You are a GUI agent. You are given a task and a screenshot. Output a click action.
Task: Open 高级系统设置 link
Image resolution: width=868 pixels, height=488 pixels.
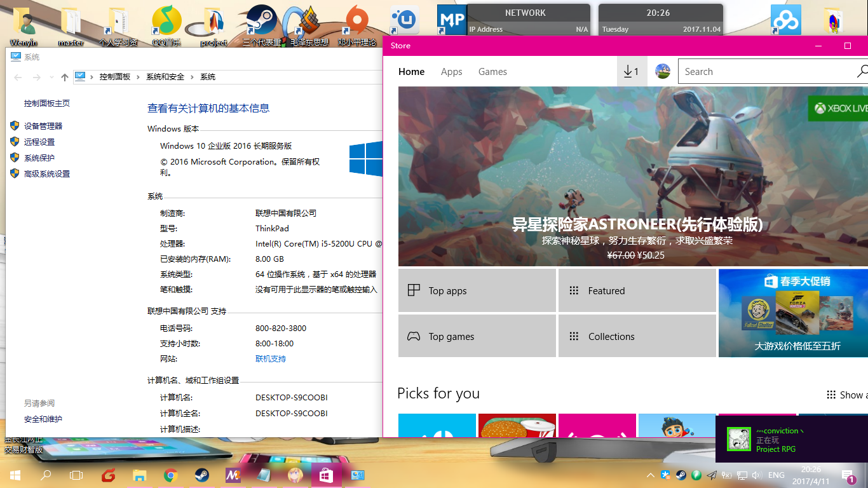pos(47,174)
